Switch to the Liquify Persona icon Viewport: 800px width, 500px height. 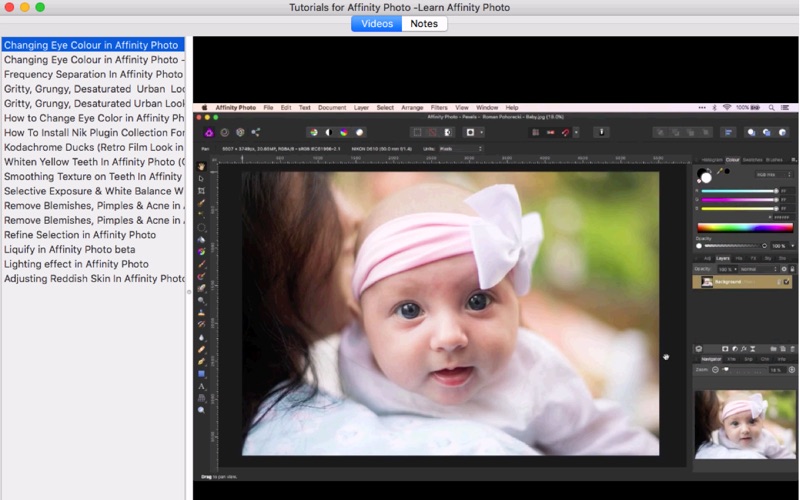[x=224, y=133]
